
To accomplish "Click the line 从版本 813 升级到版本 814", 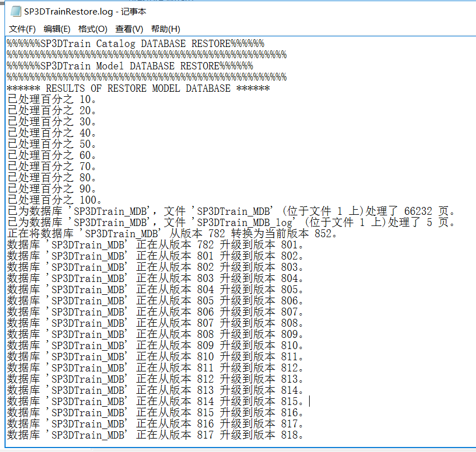I will pos(155,391).
